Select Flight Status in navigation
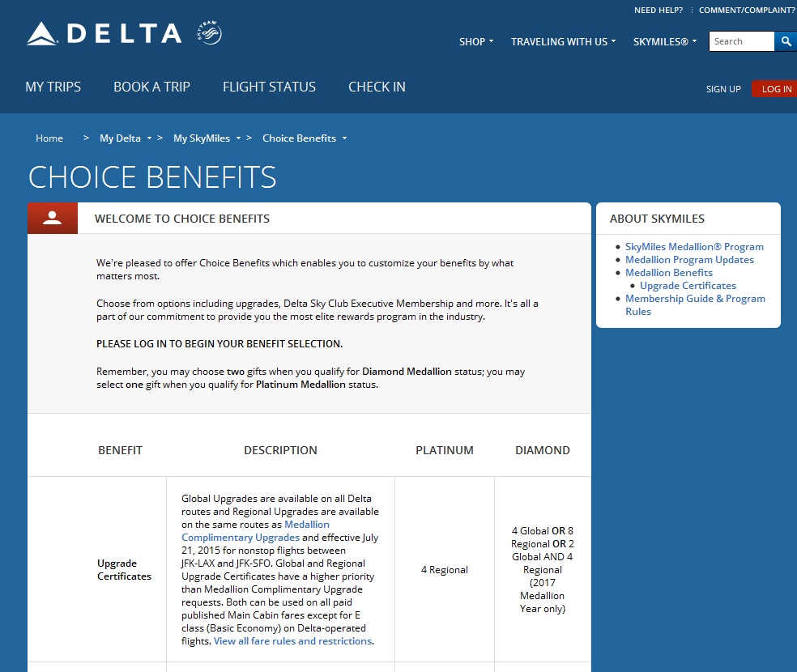This screenshot has width=797, height=672. pyautogui.click(x=269, y=87)
